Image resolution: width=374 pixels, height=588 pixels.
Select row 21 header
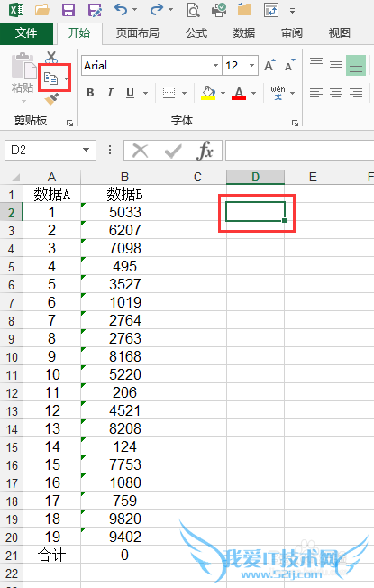click(x=11, y=555)
